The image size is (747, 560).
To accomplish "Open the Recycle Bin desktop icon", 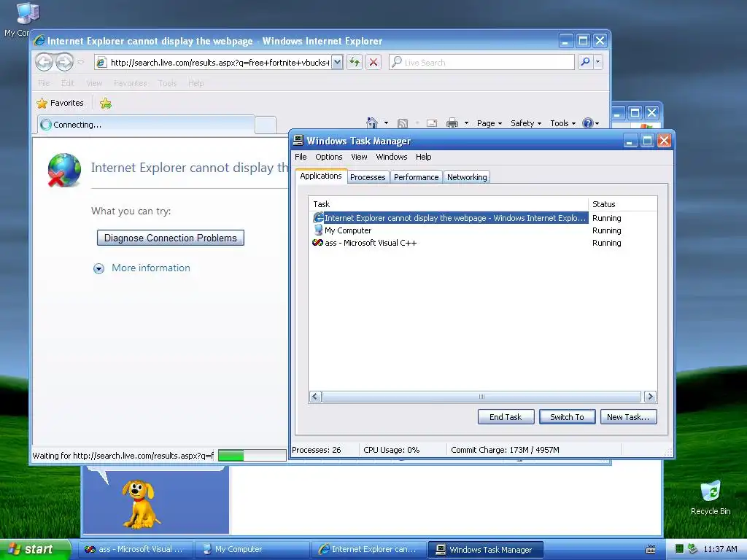I will point(711,497).
